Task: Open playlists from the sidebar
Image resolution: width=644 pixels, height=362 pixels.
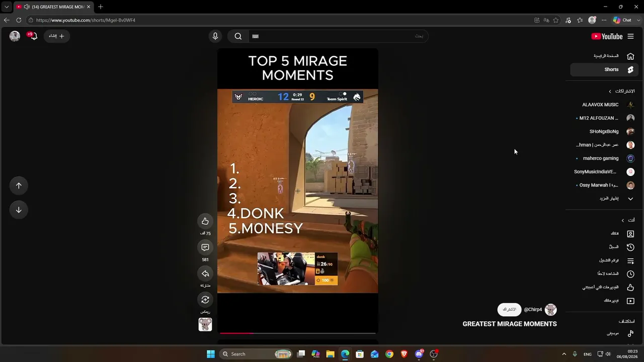Action: [604, 260]
